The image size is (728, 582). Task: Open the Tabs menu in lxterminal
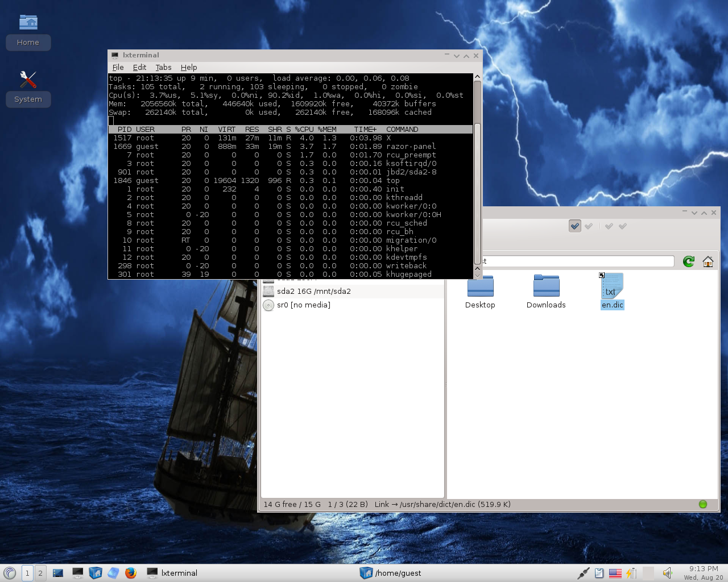click(164, 67)
